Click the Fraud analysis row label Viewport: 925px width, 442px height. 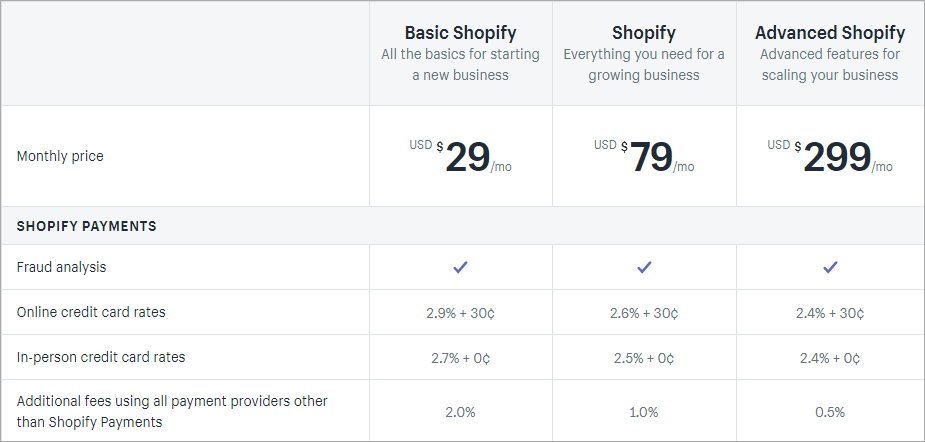click(x=61, y=267)
